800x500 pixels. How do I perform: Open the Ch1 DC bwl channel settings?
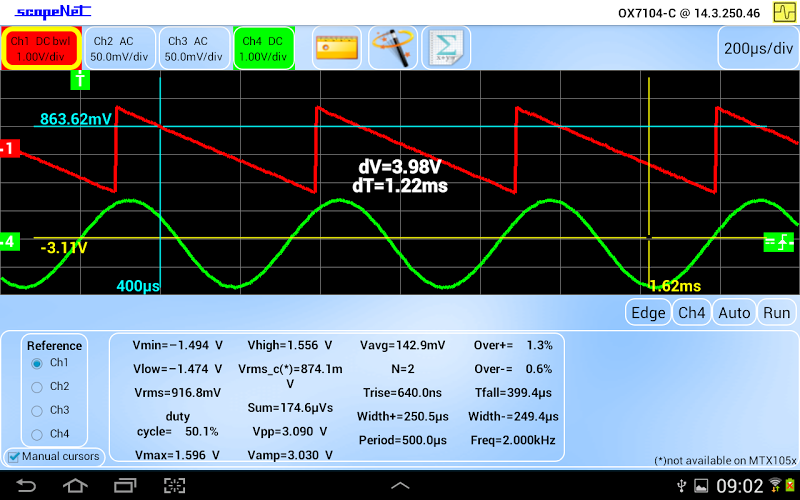click(x=41, y=48)
